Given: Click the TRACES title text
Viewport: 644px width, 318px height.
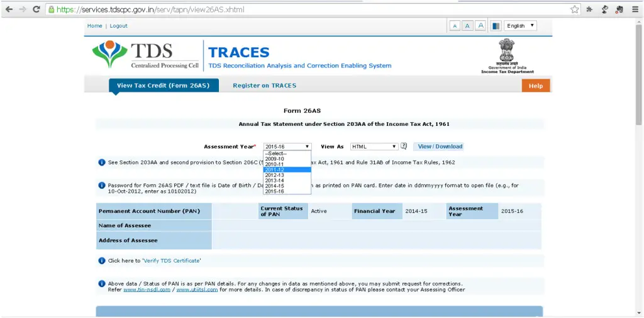Looking at the screenshot, I should pos(238,53).
